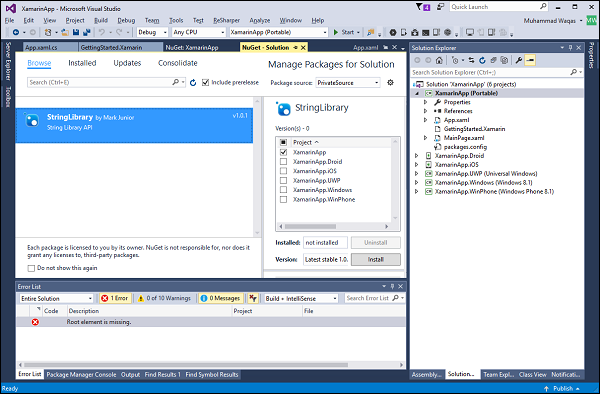Uncheck the XamarinApp project checkbox
The image size is (600, 394).
pos(284,152)
